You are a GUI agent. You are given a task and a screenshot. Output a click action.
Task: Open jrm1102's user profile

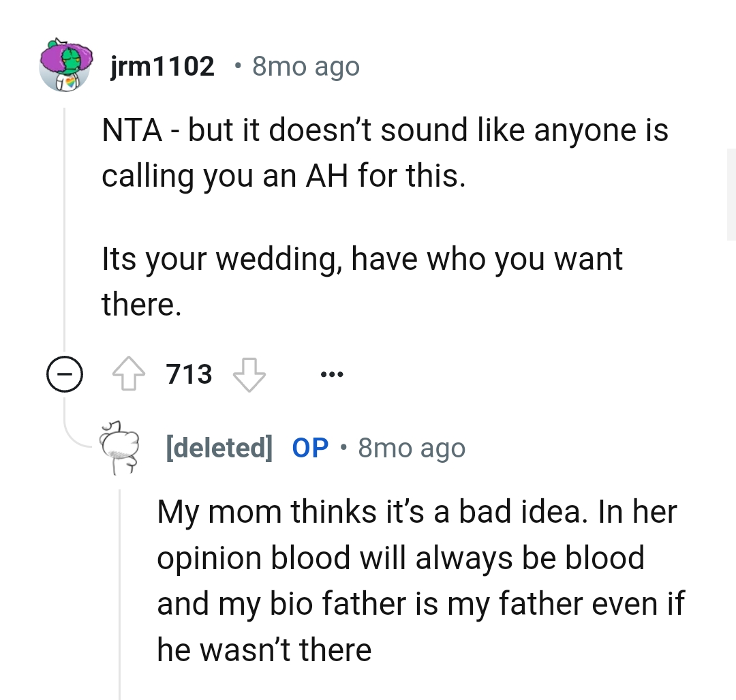click(x=161, y=66)
